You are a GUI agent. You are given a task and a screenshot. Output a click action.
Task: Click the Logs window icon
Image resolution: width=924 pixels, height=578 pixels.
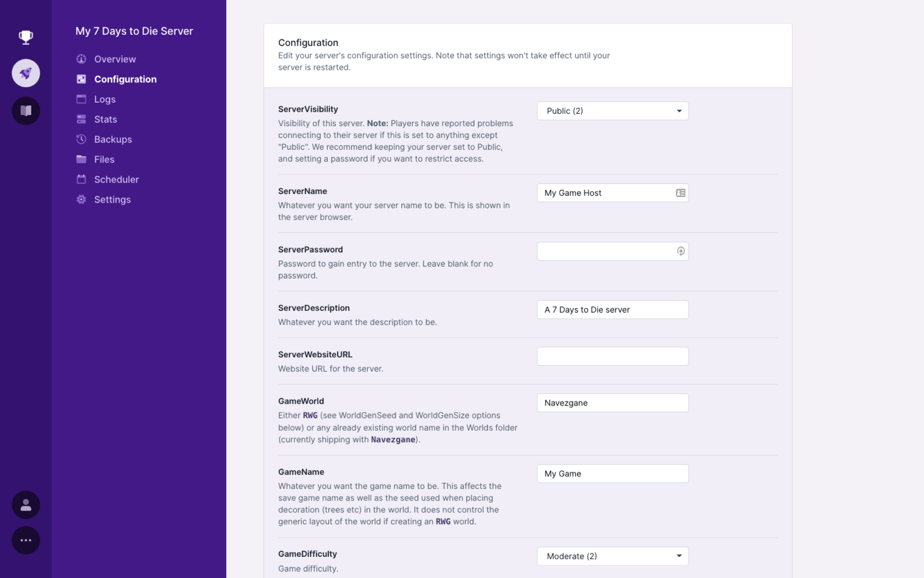[x=81, y=99]
